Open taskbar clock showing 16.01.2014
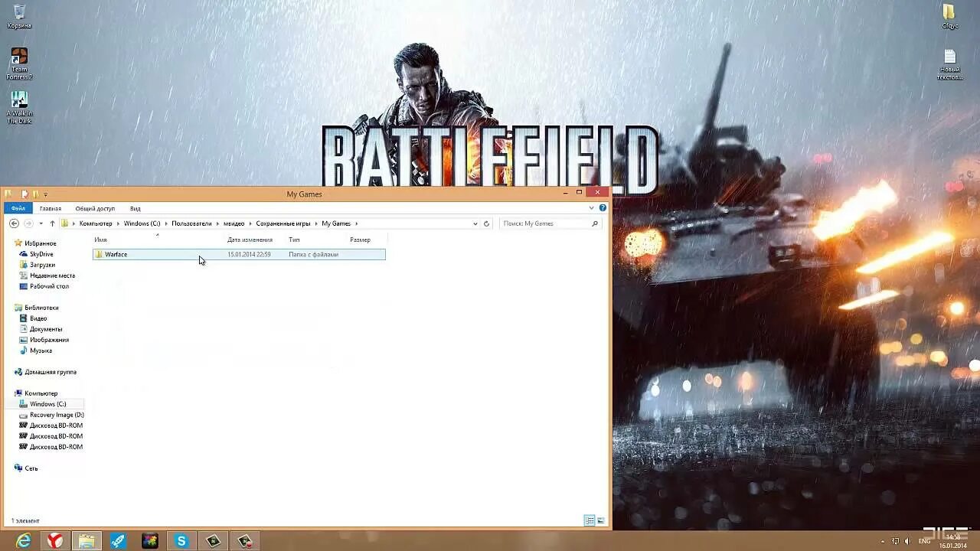This screenshot has width=980, height=551. 953,541
